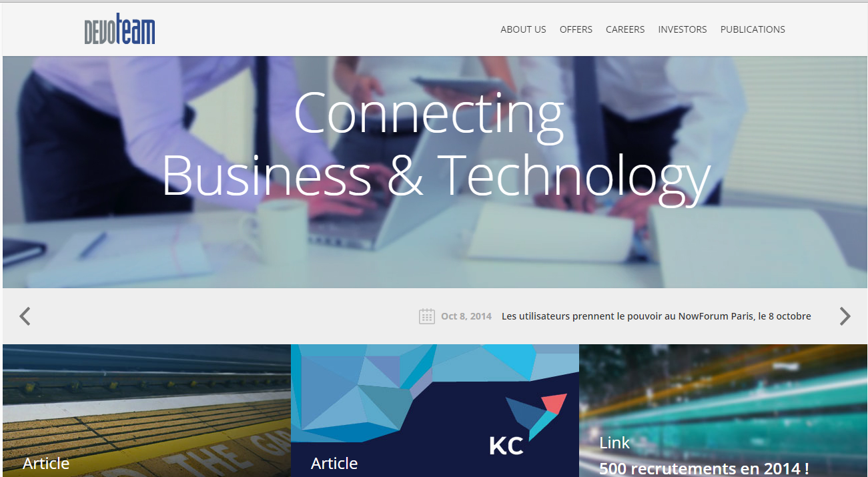Open the CAREERS menu

click(625, 29)
